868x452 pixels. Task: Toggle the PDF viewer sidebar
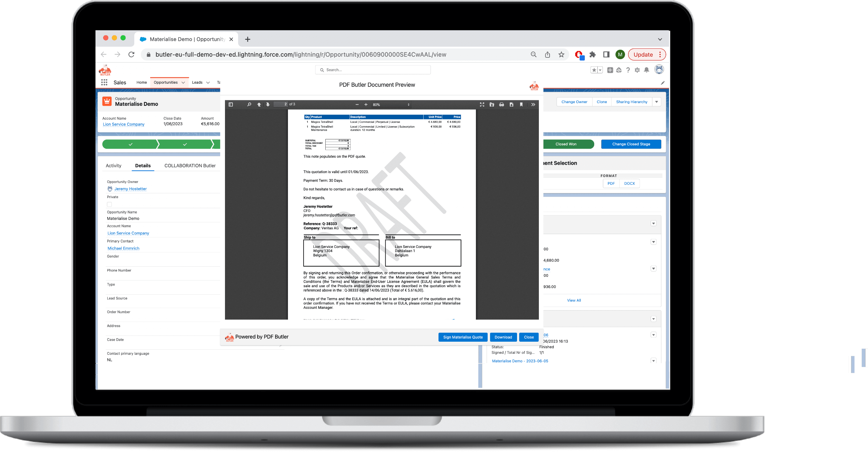point(231,104)
